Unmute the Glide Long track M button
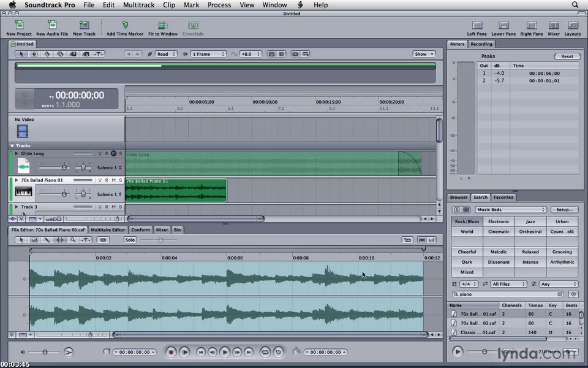Viewport: 588px width, 368px height. 114,153
